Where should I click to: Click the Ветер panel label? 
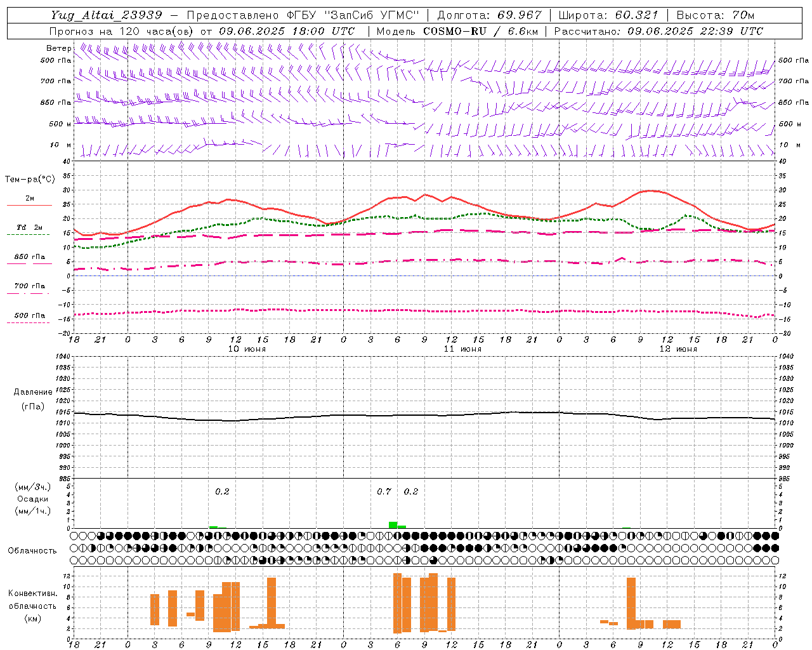click(x=58, y=48)
